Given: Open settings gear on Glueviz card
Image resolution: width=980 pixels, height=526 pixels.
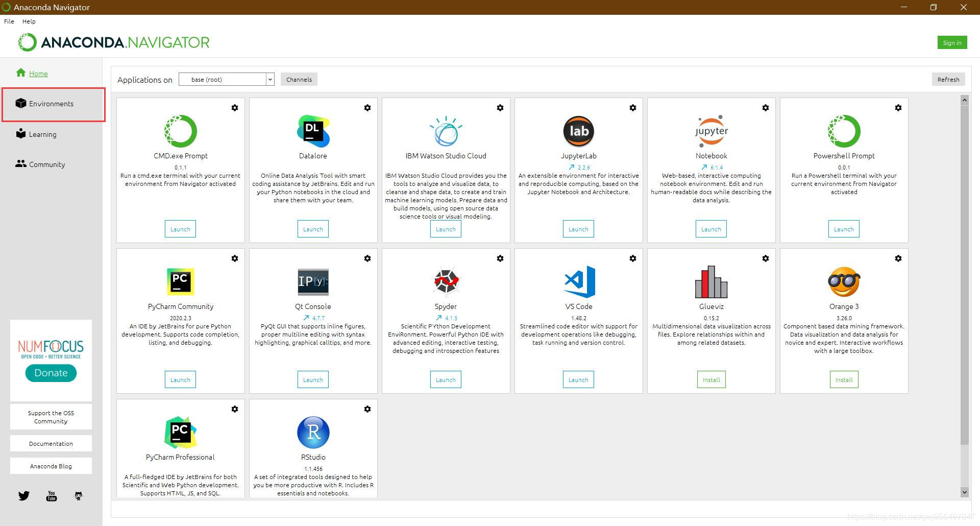Looking at the screenshot, I should tap(766, 258).
